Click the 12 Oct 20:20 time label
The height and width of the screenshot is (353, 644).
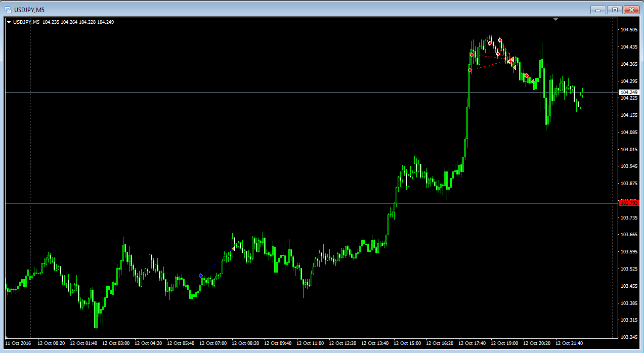point(537,343)
